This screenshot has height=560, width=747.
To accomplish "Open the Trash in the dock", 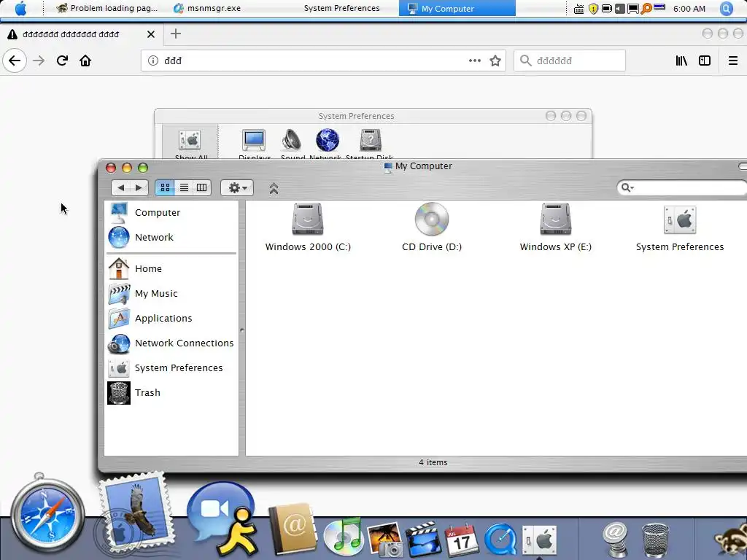I will coord(656,540).
